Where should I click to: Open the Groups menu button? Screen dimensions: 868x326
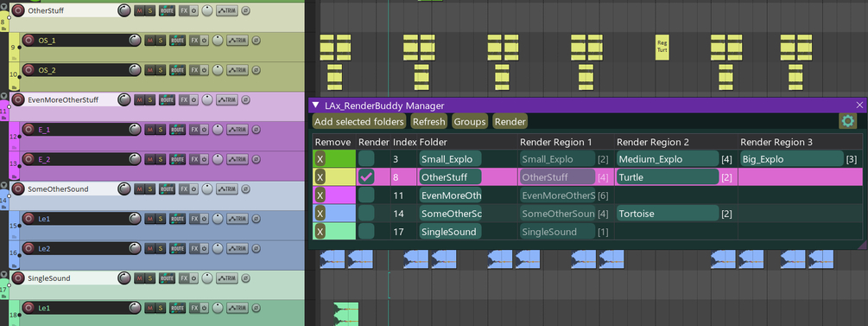pos(470,121)
